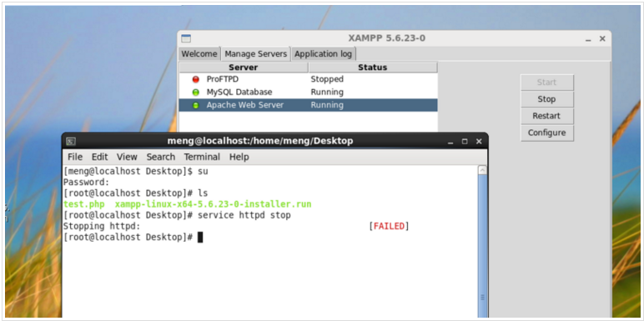Select the Manage Servers tab

pyautogui.click(x=256, y=53)
